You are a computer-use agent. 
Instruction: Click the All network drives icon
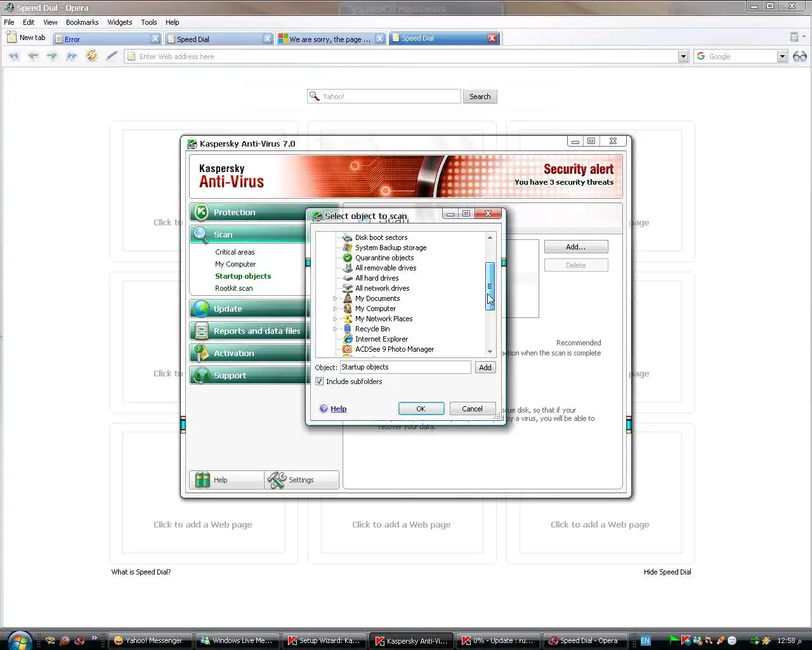(347, 288)
